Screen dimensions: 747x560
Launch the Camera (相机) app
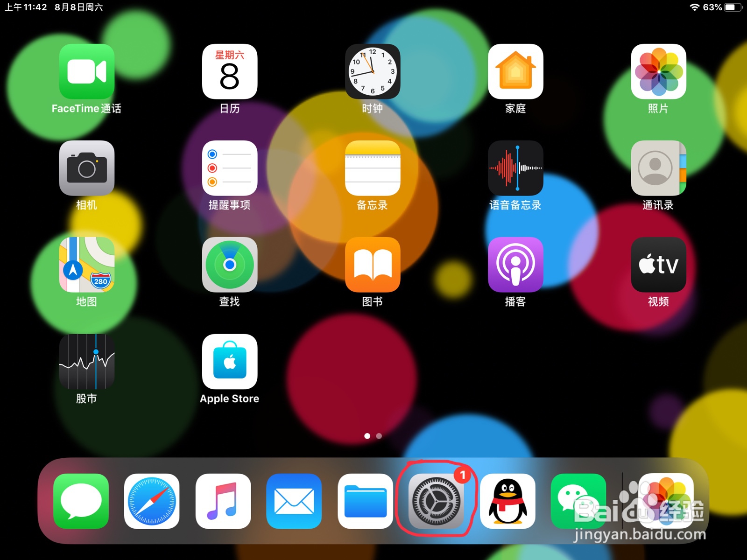[x=87, y=168]
